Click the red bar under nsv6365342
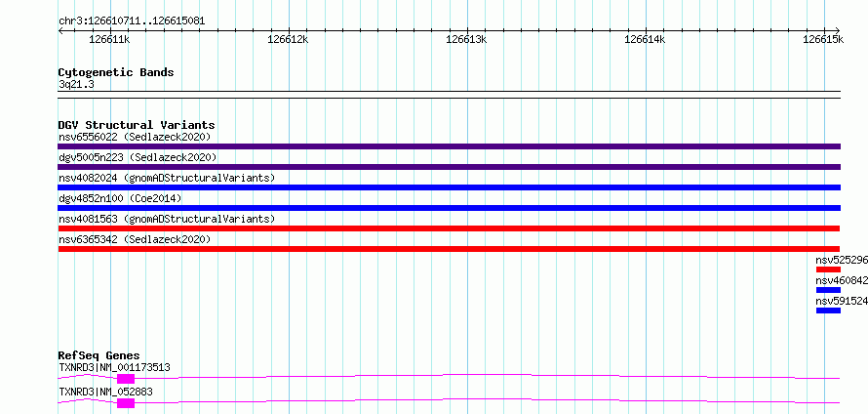The height and width of the screenshot is (414, 868). click(x=449, y=249)
